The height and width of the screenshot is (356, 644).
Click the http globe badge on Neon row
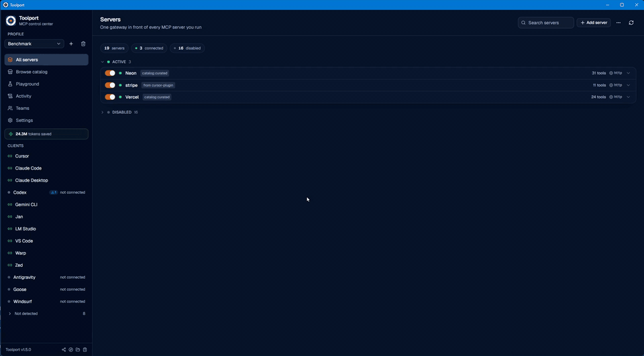615,73
